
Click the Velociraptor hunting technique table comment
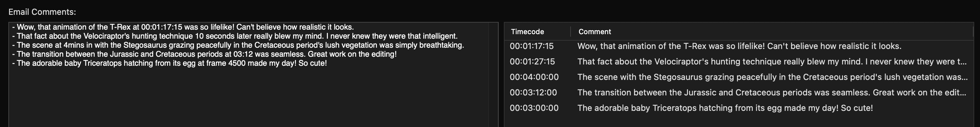(772, 62)
